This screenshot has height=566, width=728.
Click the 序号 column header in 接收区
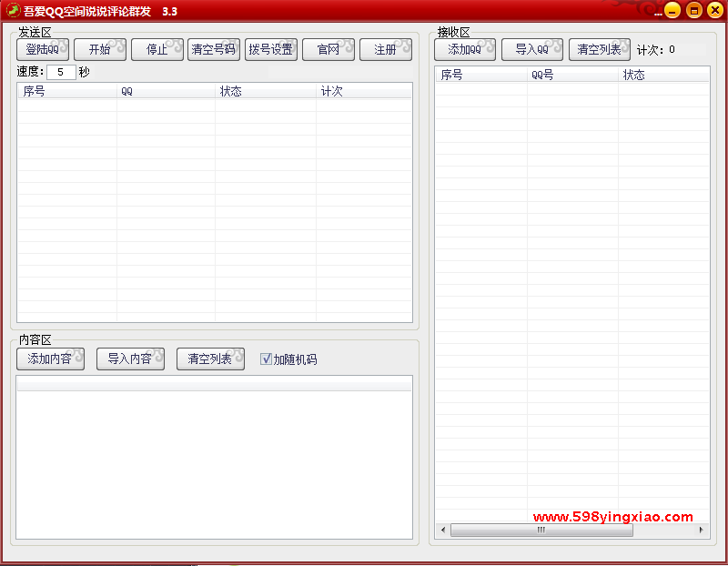[x=481, y=75]
